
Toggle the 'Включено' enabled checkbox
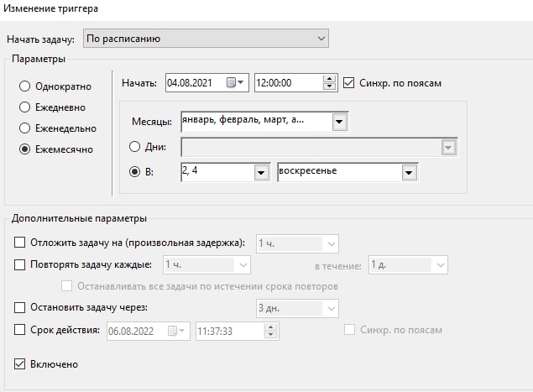click(19, 364)
